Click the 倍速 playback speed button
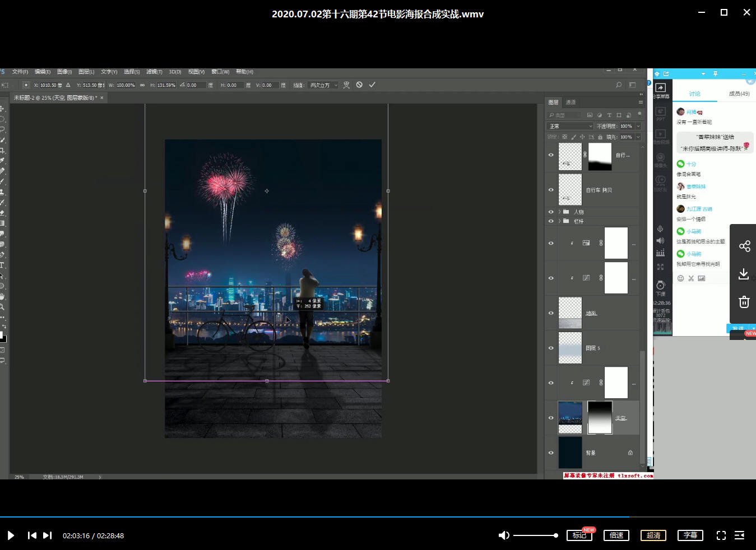The width and height of the screenshot is (756, 550). (616, 535)
